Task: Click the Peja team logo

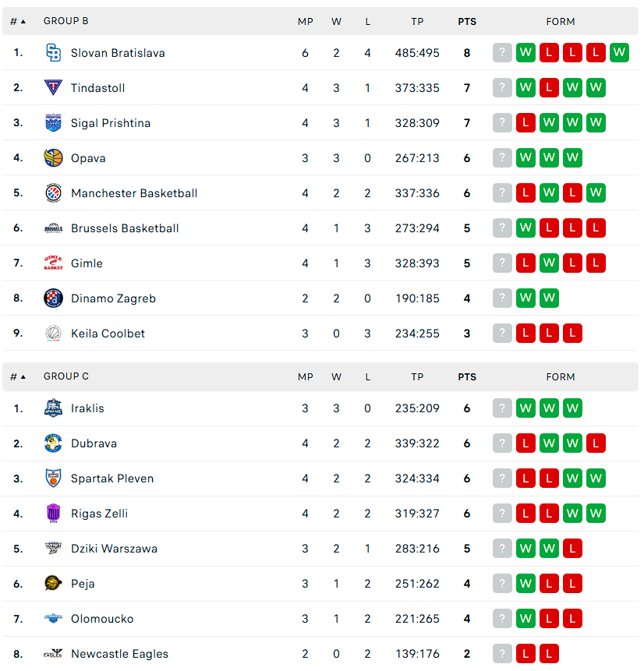Action: [x=53, y=584]
